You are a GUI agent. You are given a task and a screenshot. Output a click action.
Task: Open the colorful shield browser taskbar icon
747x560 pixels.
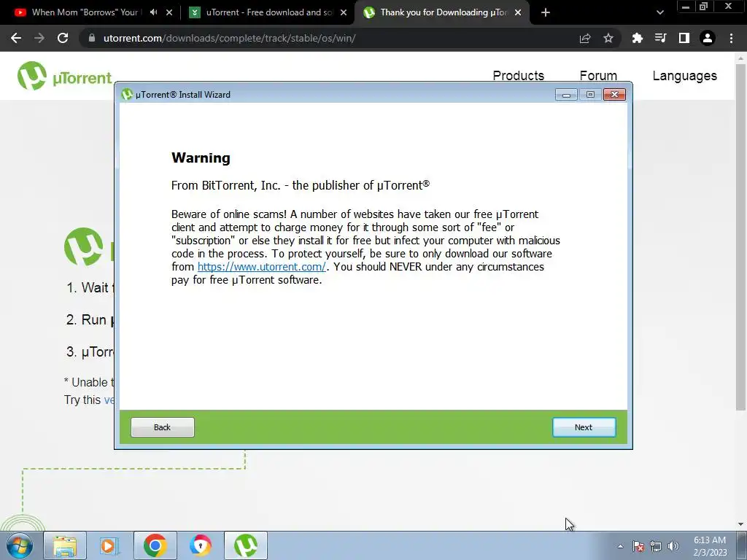(x=201, y=545)
